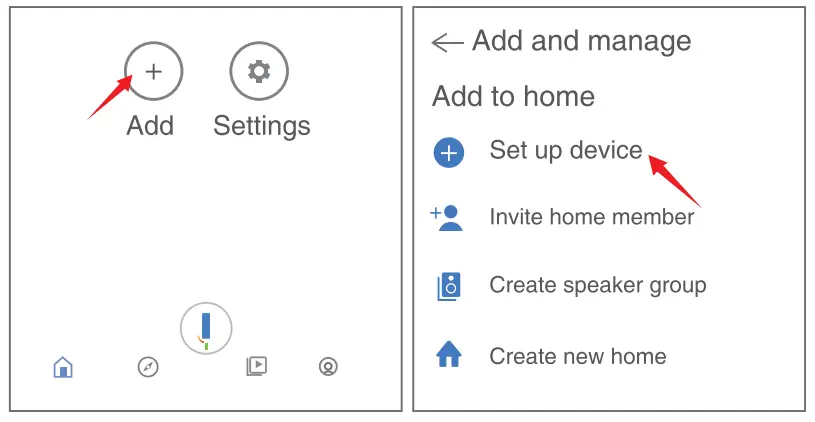Open the Media tab icon
Viewport: 815px width, 422px height.
click(256, 366)
